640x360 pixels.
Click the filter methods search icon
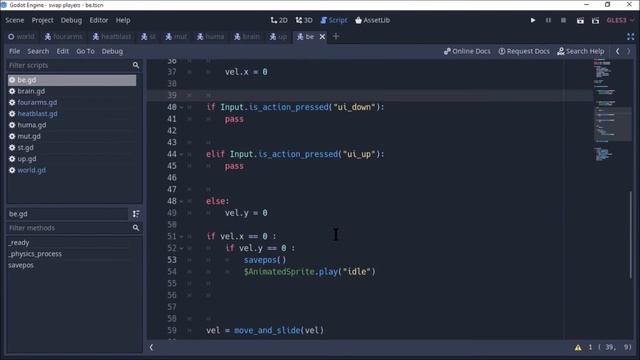pyautogui.click(x=136, y=228)
